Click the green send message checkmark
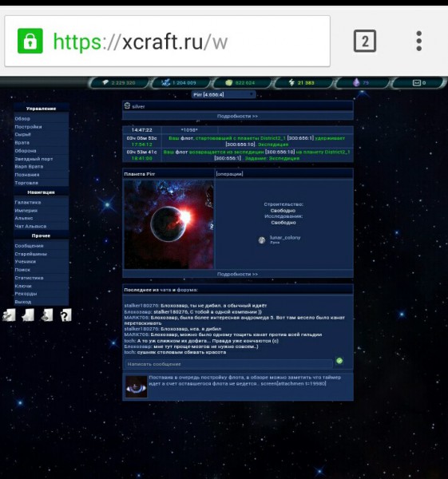This screenshot has height=479, width=448. [339, 361]
